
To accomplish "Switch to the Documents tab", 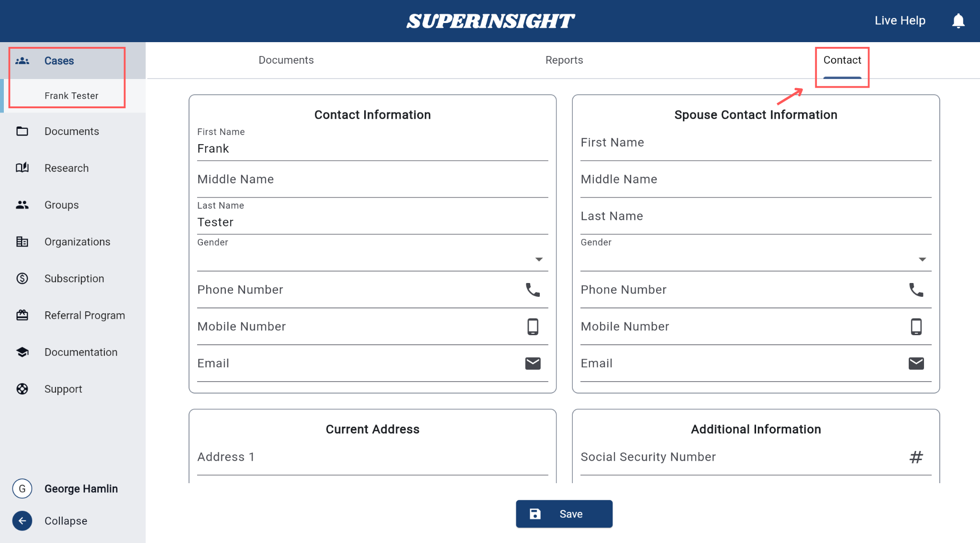I will click(x=286, y=60).
